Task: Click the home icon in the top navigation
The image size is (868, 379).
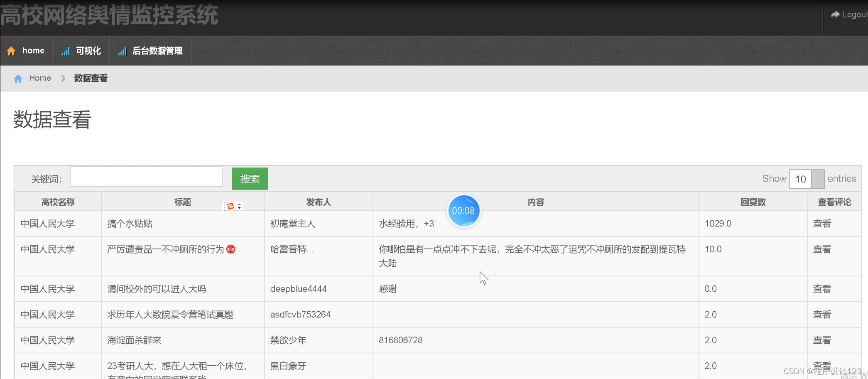Action: tap(11, 51)
